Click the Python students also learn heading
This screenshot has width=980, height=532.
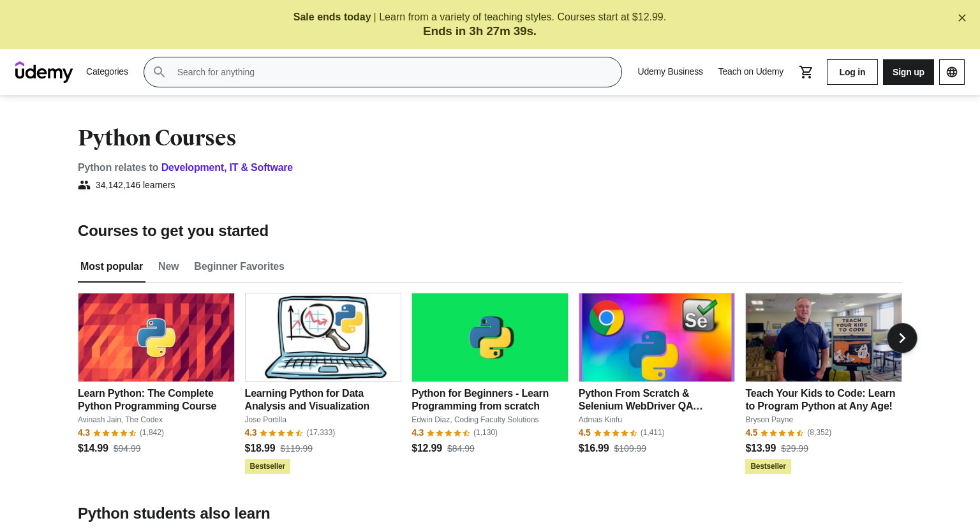(174, 514)
